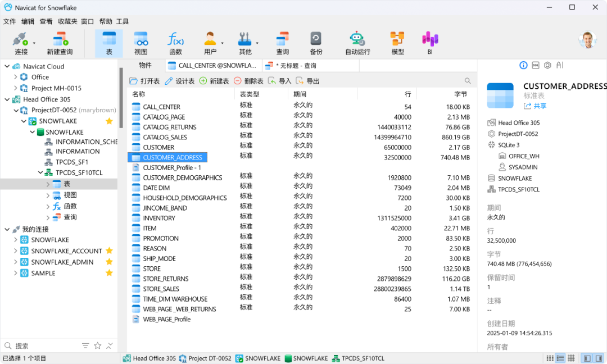Select the Table (表) toolbar icon

tap(109, 43)
